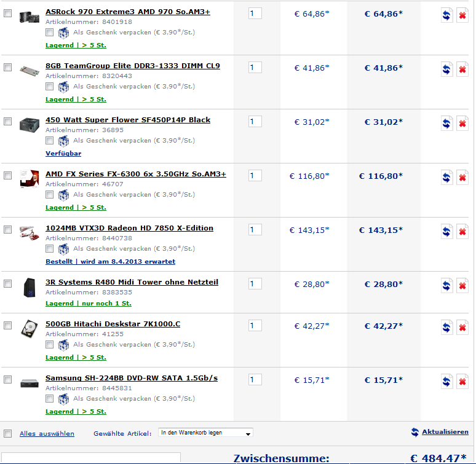476x464 pixels.
Task: Open 'Bestellt | wird am 8.4.2013 erwartet' status link
Action: tap(110, 261)
